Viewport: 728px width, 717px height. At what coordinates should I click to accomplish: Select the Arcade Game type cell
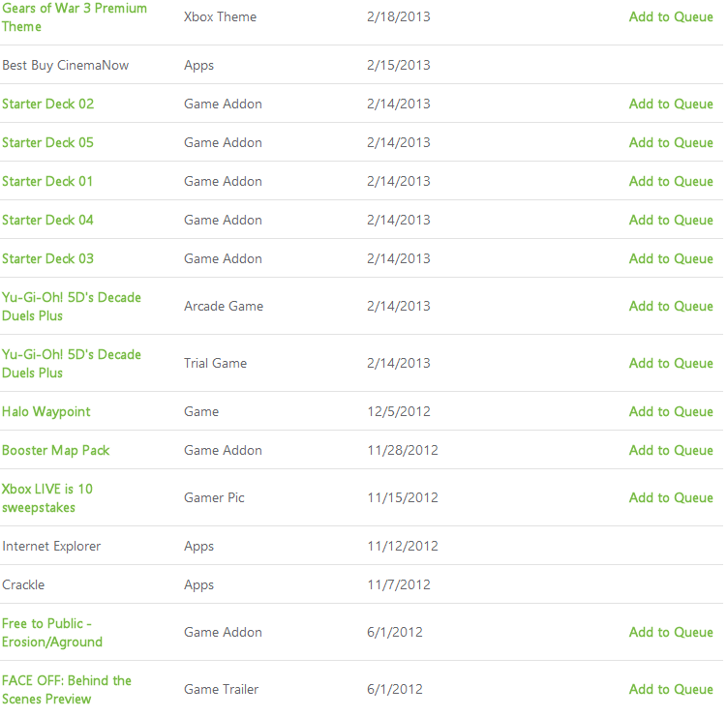pyautogui.click(x=224, y=306)
